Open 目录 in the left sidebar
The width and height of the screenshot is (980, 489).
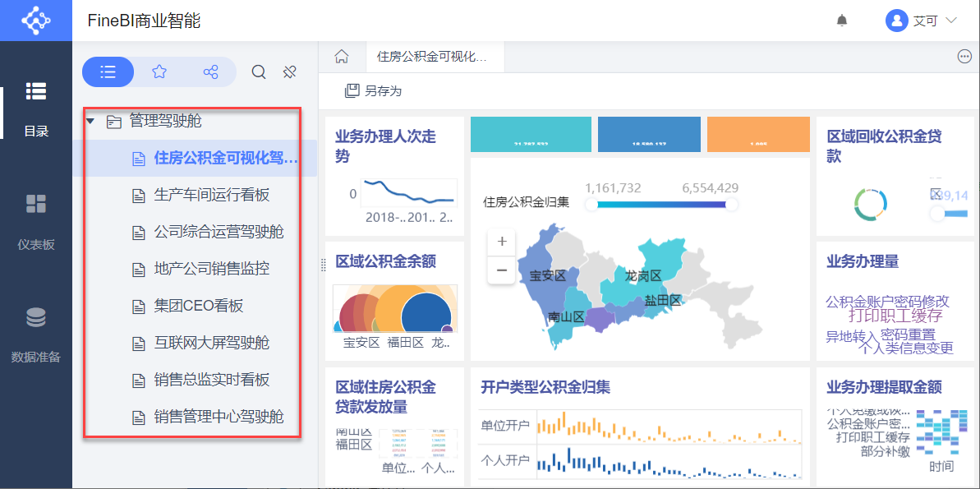[36, 108]
